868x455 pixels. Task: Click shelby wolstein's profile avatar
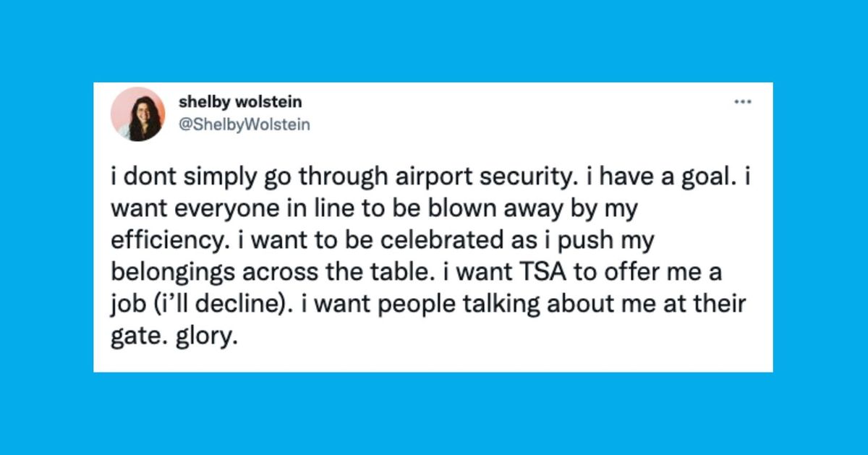(137, 114)
